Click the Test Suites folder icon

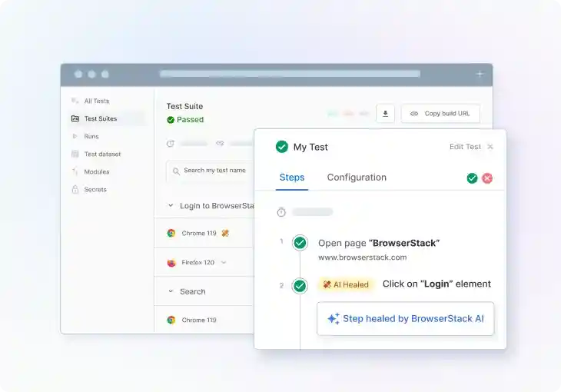click(x=75, y=118)
